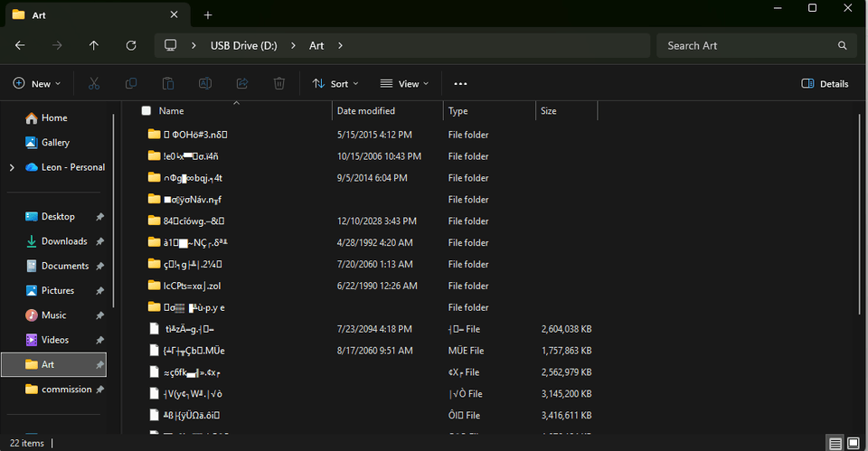The width and height of the screenshot is (868, 451).
Task: Toggle the select-all checkbox in header
Action: click(146, 111)
